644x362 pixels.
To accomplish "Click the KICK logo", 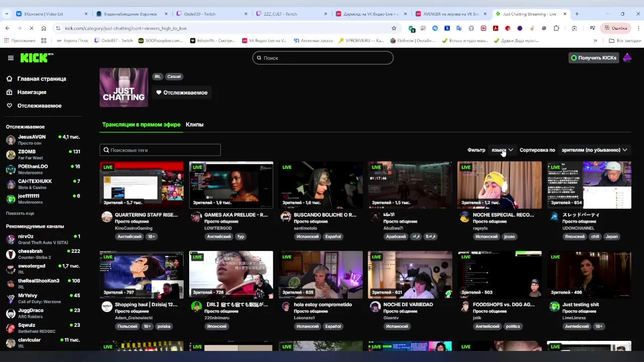I will point(37,58).
